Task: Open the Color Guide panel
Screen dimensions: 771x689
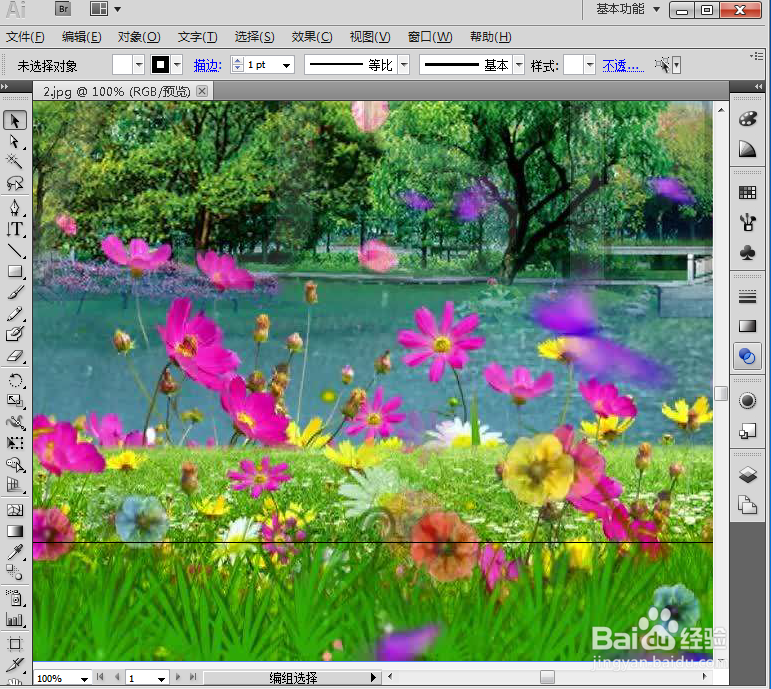Action: tap(747, 149)
